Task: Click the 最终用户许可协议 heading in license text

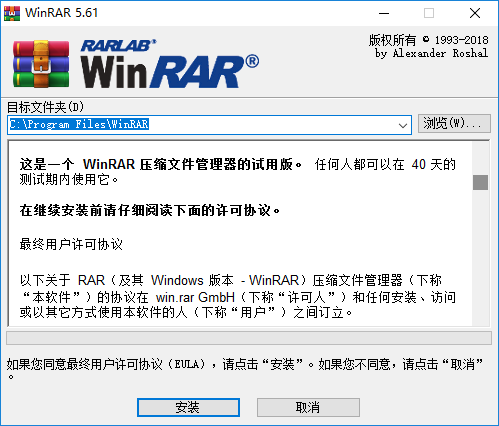Action: pos(71,244)
